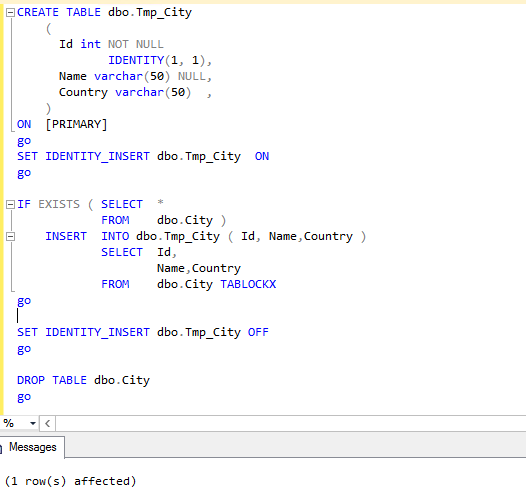Click the 'Name,Country' select list line
The height and width of the screenshot is (490, 526).
coord(199,268)
